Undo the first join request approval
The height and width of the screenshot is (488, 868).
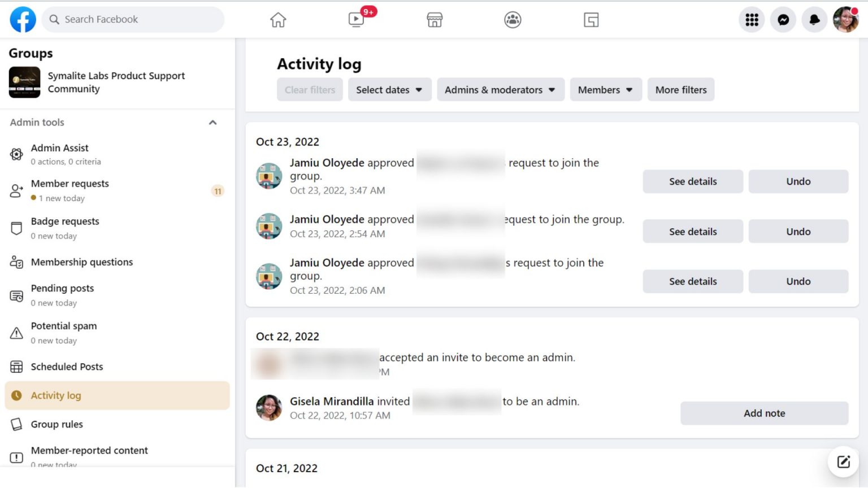click(797, 181)
